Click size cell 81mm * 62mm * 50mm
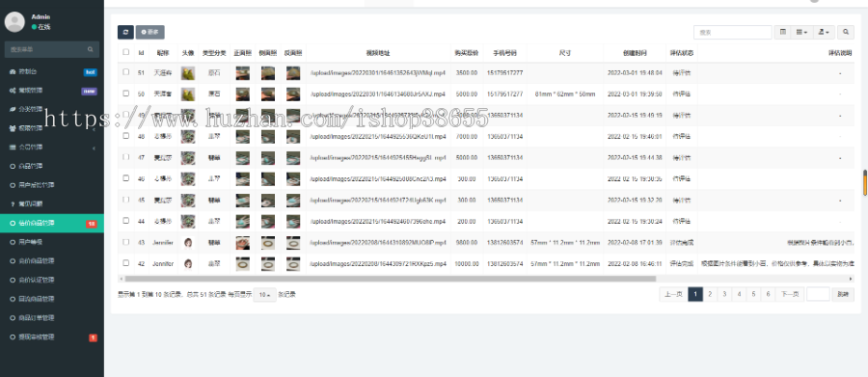Image resolution: width=868 pixels, height=377 pixels. click(x=565, y=94)
